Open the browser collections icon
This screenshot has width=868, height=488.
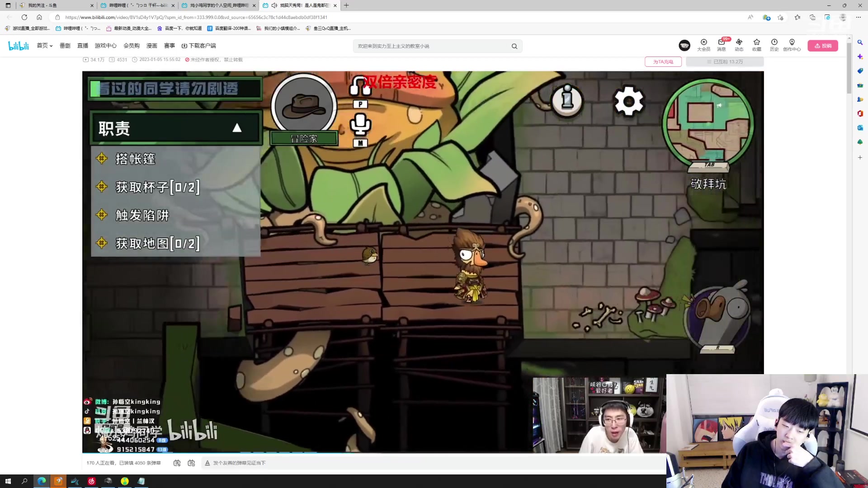(812, 17)
